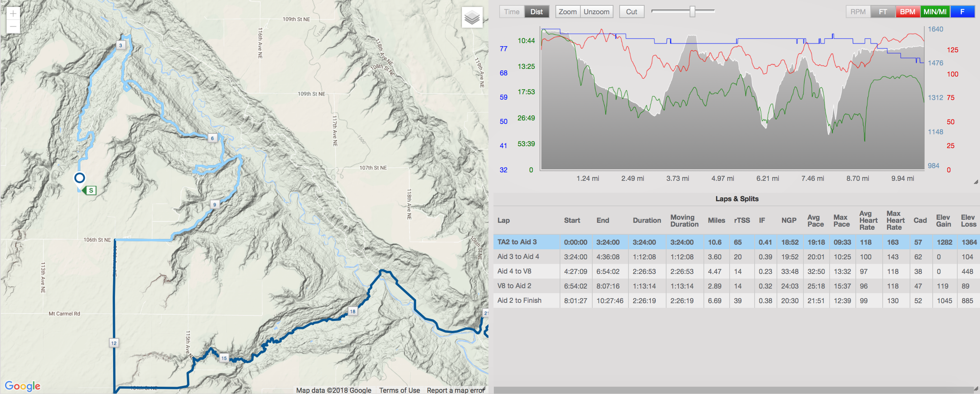This screenshot has height=394, width=980.
Task: Toggle the blue F temperature series
Action: pyautogui.click(x=962, y=12)
